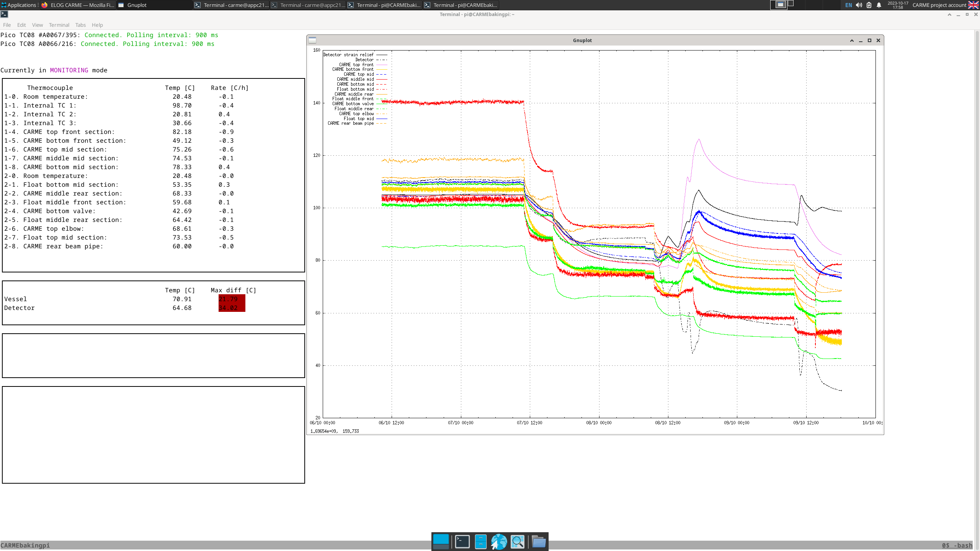Toggle the EN keyboard layout indicator
The image size is (980, 551).
[x=849, y=5]
